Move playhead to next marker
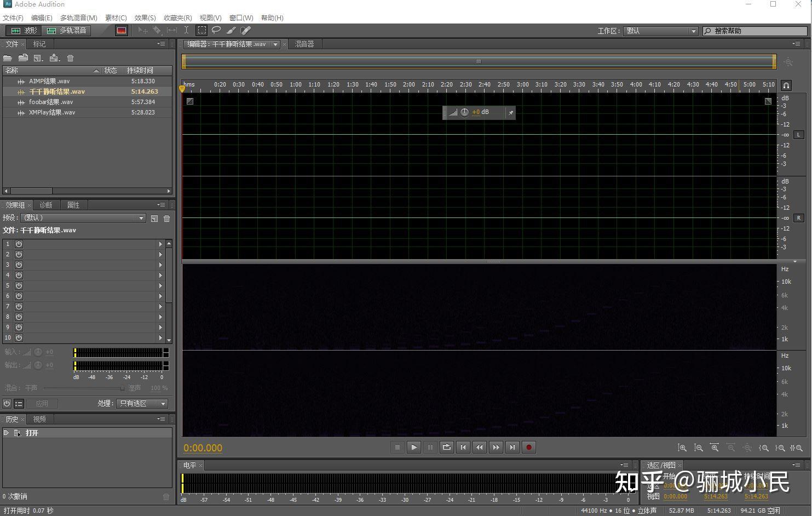 pyautogui.click(x=512, y=447)
